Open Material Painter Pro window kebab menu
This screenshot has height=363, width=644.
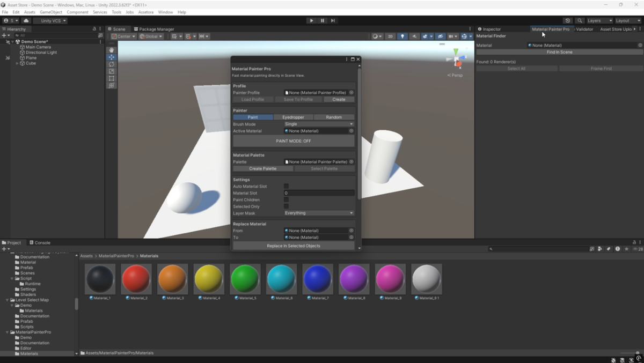[x=346, y=59]
